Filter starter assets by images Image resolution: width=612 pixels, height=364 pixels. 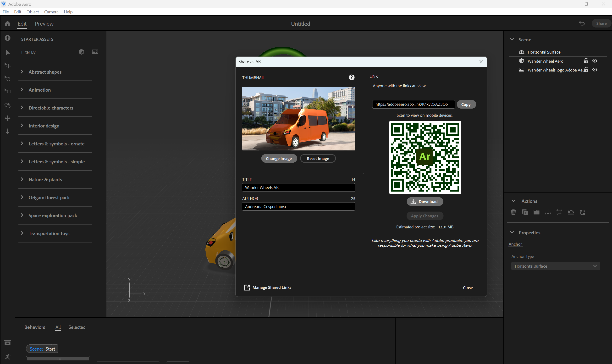[95, 52]
